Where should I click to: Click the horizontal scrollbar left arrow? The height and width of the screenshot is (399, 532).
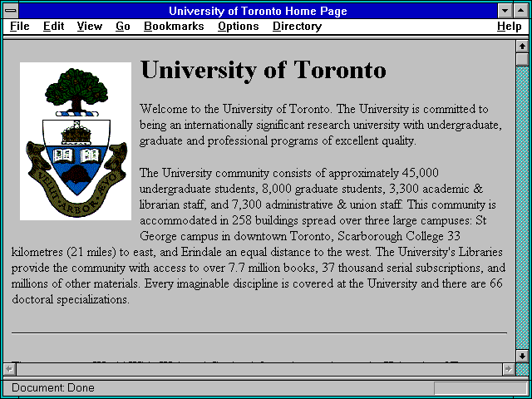coord(9,369)
